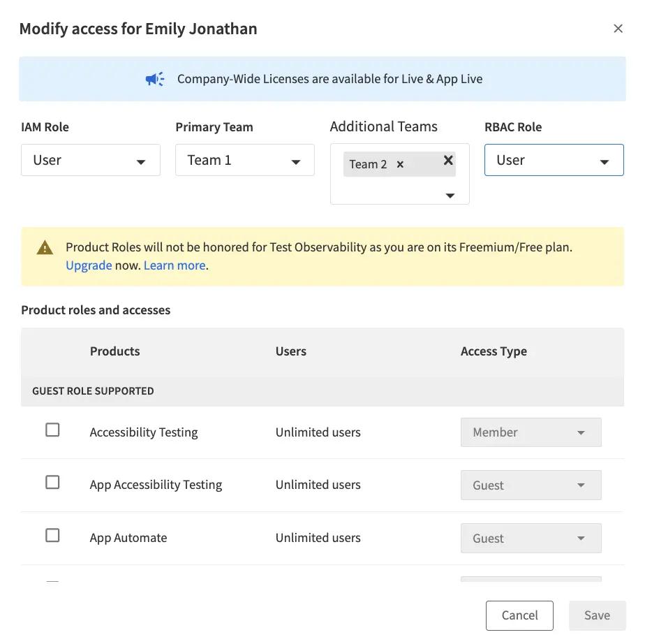Open the RBAC Role dropdown
This screenshot has height=644, width=645.
pos(554,160)
